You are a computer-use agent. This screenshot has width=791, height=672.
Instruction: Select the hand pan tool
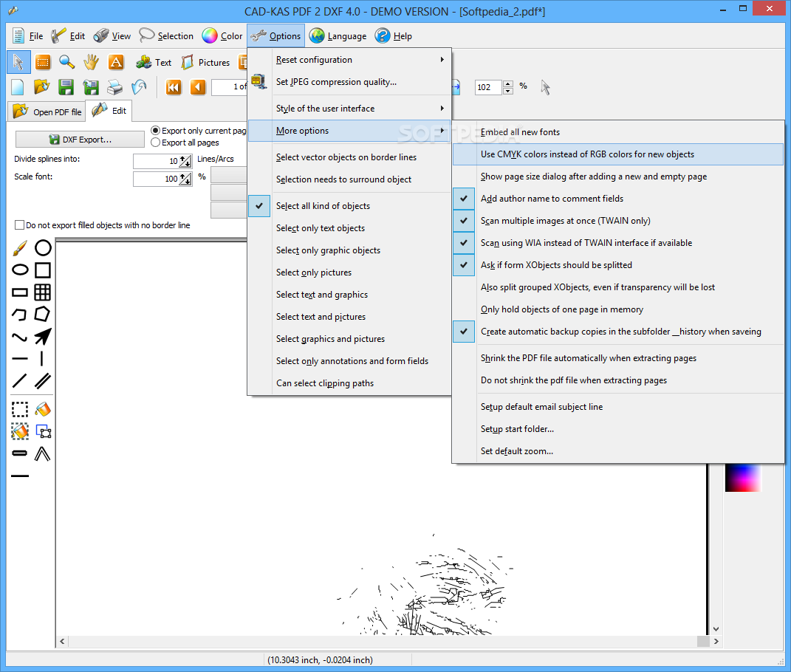(x=92, y=62)
